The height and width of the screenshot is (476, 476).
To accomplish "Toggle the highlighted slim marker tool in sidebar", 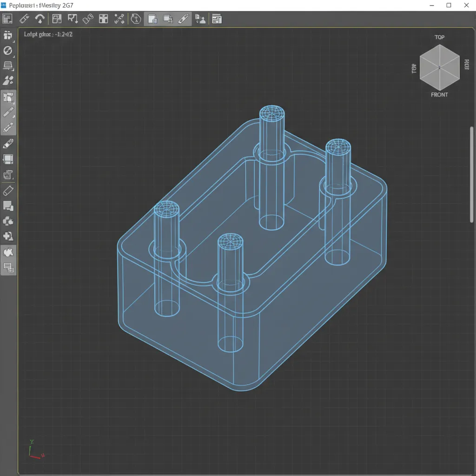I will pyautogui.click(x=8, y=112).
